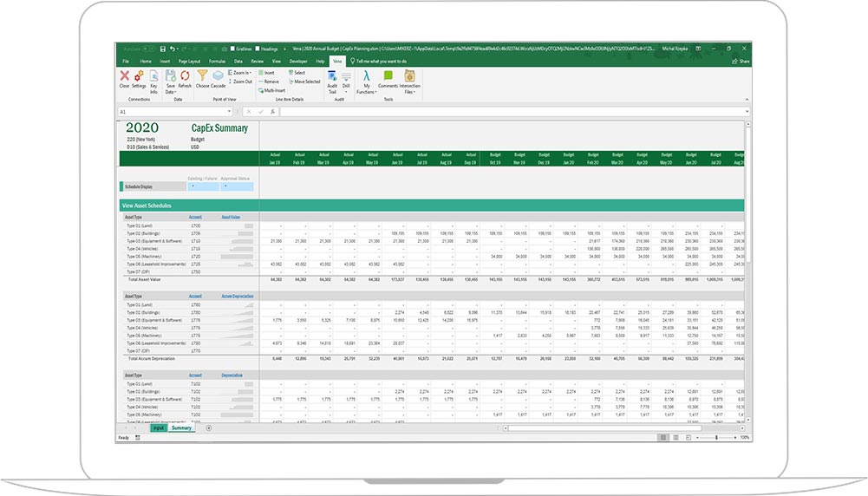
Task: Adjust the zoom slider handle in status bar
Action: (716, 438)
